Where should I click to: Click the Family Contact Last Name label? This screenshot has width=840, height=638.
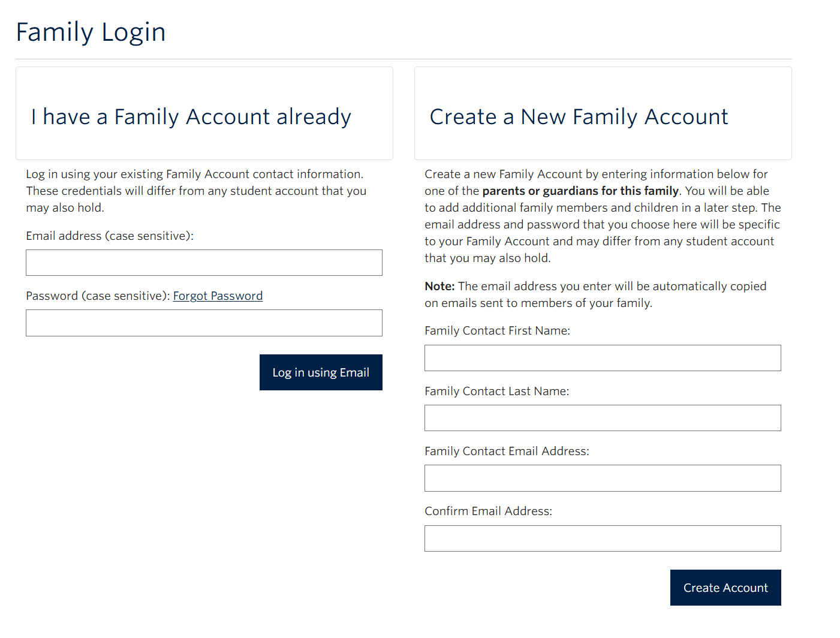pyautogui.click(x=496, y=391)
